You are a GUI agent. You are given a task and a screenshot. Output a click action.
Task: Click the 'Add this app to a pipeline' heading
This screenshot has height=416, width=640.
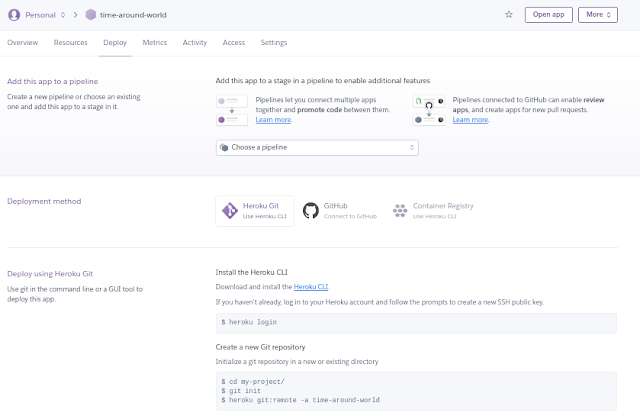click(x=53, y=81)
